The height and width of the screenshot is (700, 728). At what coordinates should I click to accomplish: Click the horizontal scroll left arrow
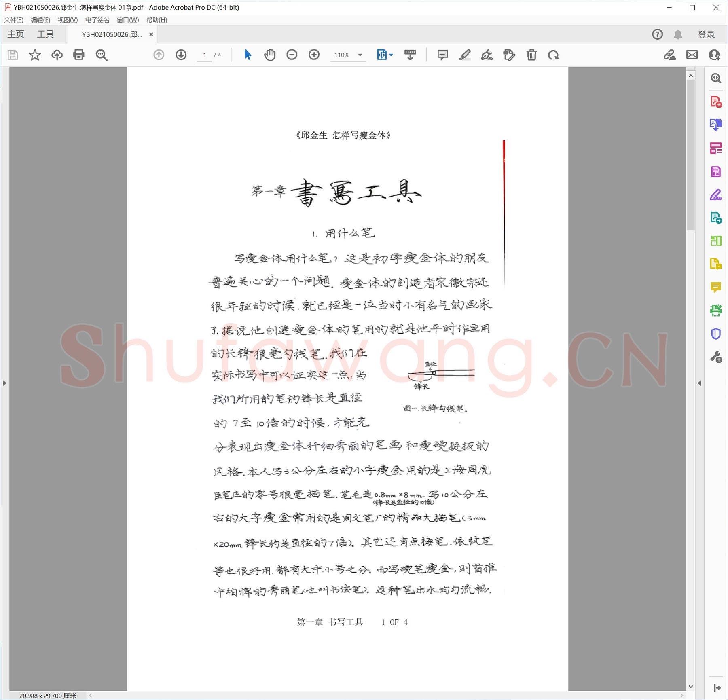tap(91, 696)
